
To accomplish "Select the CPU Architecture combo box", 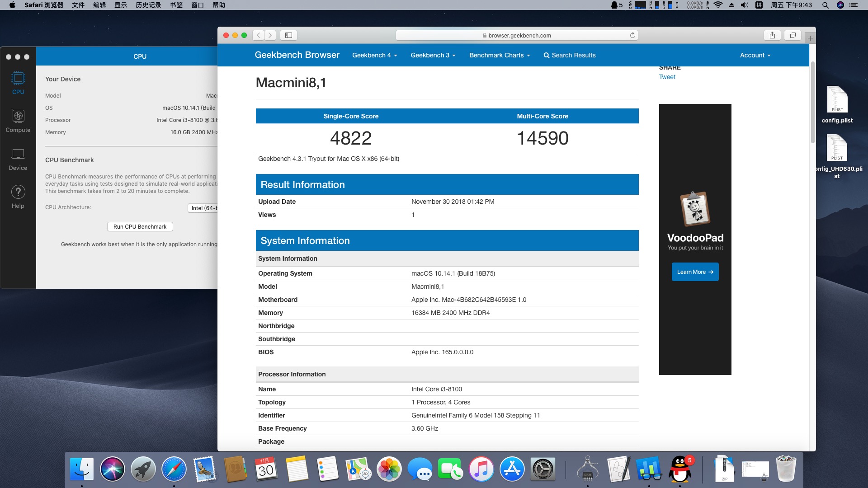I will pos(203,208).
